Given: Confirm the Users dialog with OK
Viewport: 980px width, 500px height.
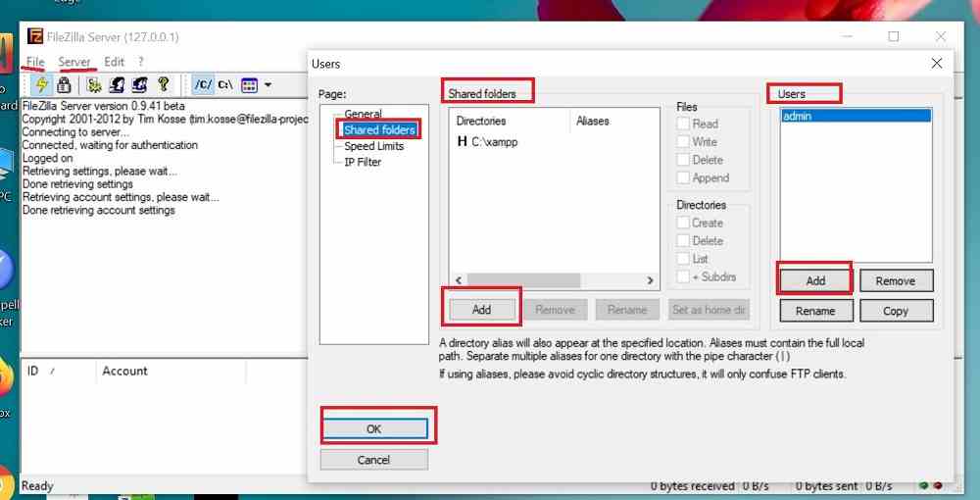Looking at the screenshot, I should [x=373, y=428].
